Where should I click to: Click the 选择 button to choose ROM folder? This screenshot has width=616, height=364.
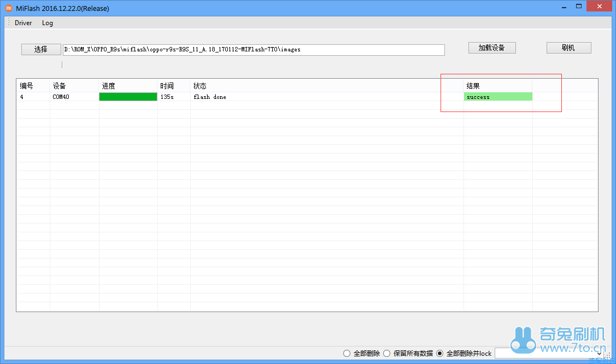[41, 49]
